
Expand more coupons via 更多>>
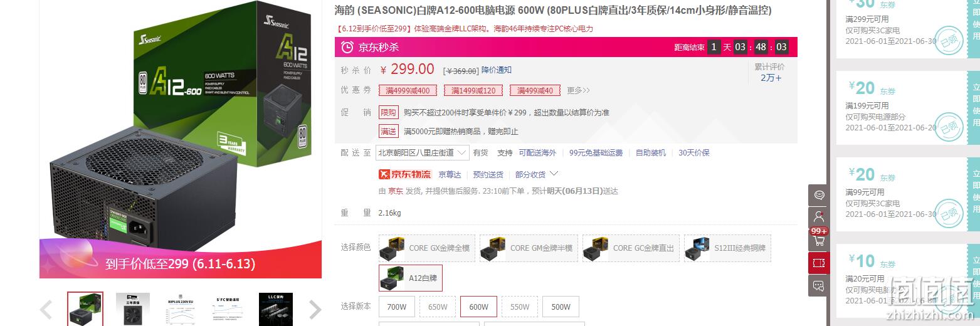pyautogui.click(x=578, y=90)
